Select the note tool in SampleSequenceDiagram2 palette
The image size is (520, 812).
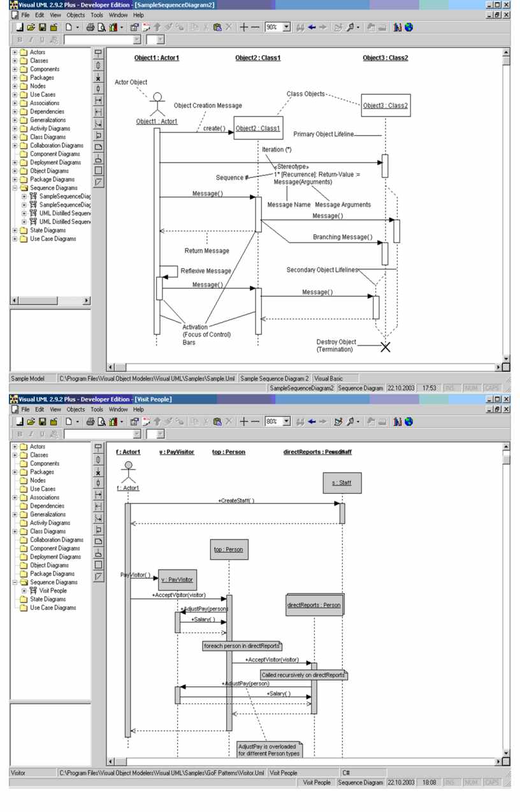[x=99, y=147]
